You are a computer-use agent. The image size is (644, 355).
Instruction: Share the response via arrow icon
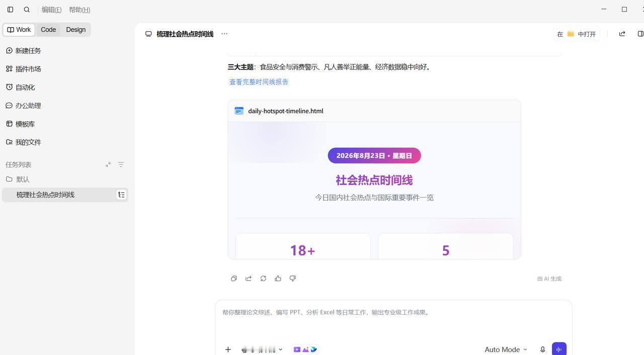tap(249, 279)
